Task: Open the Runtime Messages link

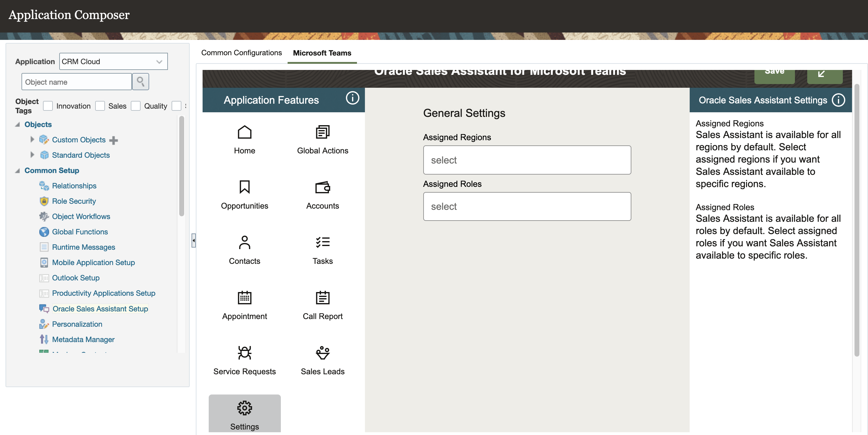Action: pos(83,247)
